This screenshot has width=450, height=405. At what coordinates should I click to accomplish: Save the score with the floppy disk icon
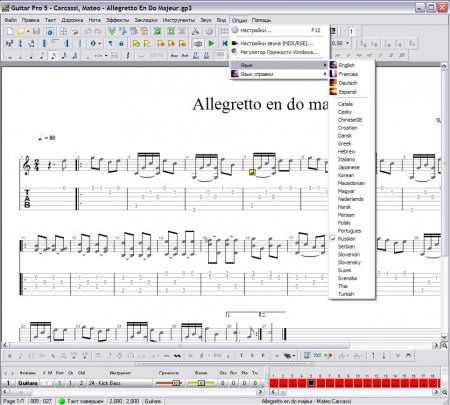coord(36,31)
